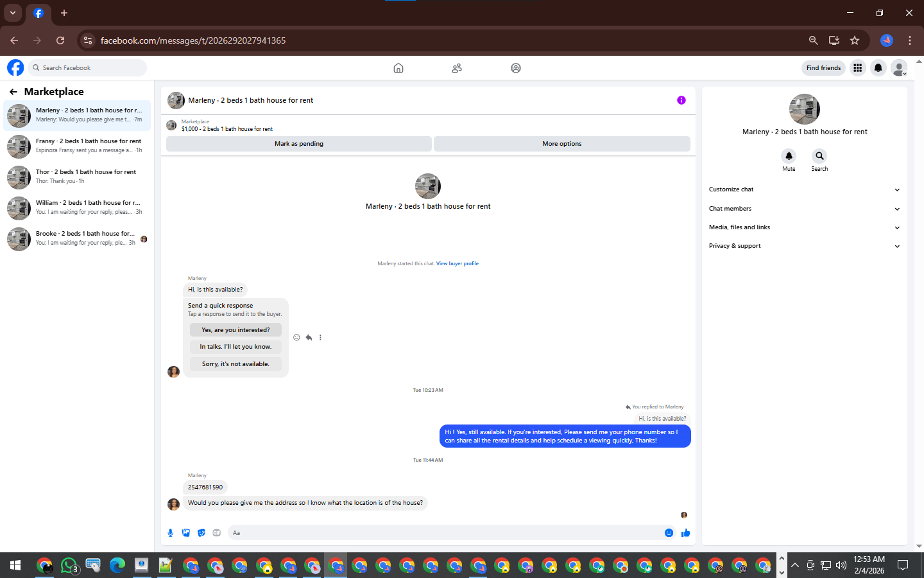Screen dimensions: 924x578
Task: Click Find friends button
Action: [x=823, y=67]
